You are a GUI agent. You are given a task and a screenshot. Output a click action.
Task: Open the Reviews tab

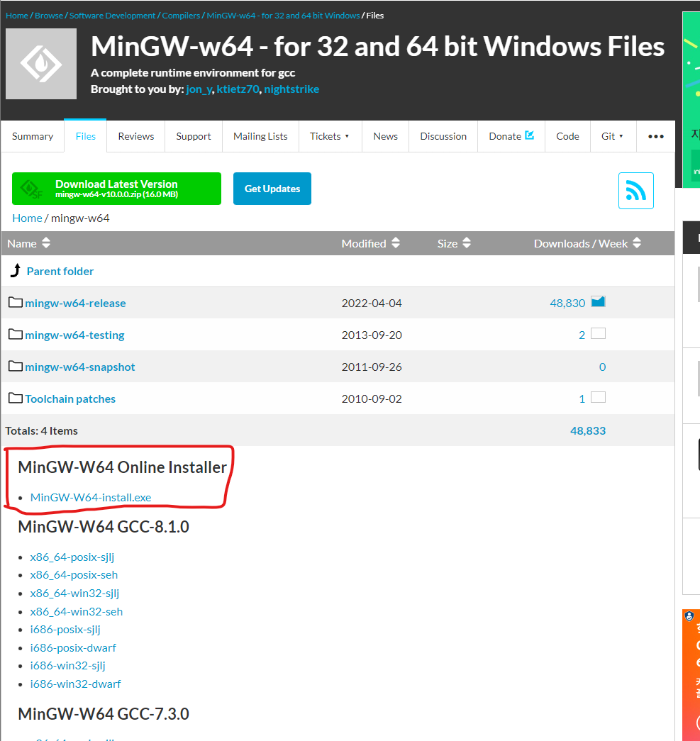click(136, 136)
